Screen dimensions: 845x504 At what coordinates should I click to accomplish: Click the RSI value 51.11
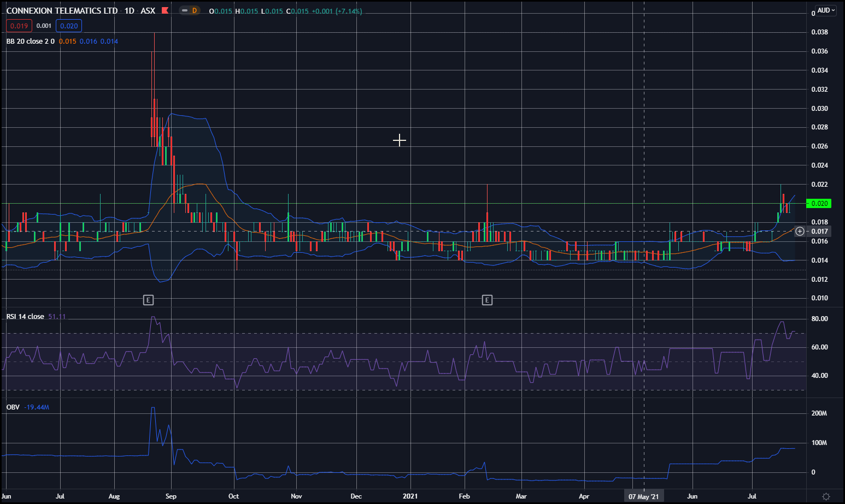coord(57,317)
